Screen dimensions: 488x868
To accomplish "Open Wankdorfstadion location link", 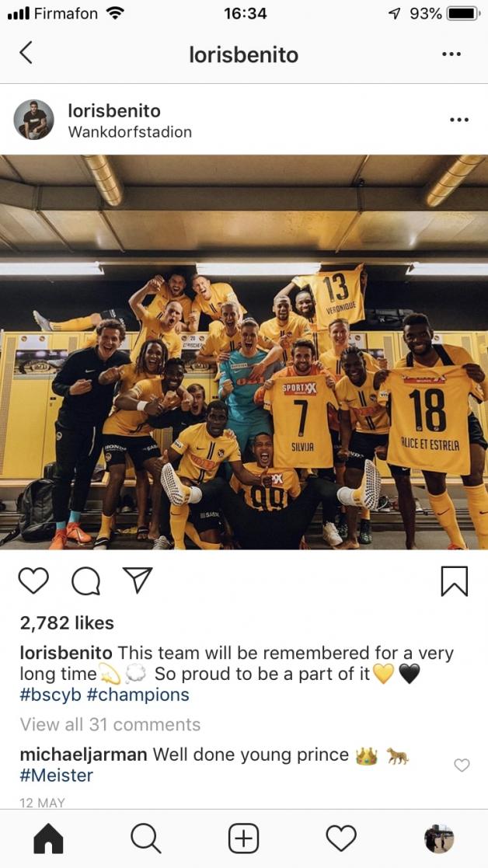I will 130,132.
